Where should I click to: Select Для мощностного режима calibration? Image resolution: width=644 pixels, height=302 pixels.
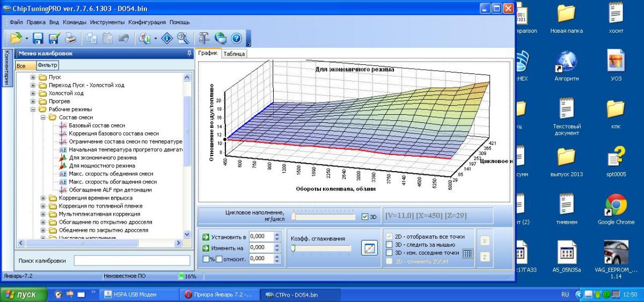[x=102, y=166]
